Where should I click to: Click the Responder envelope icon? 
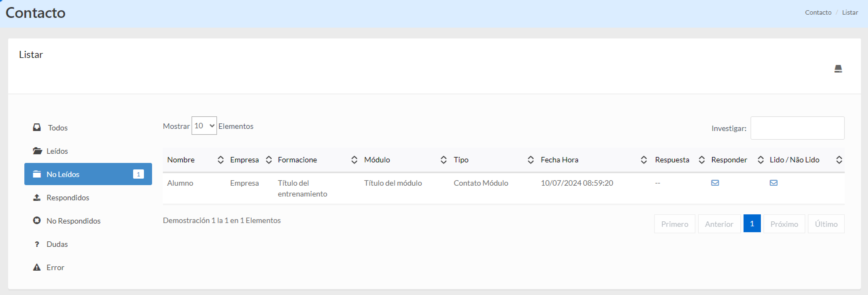(x=715, y=183)
